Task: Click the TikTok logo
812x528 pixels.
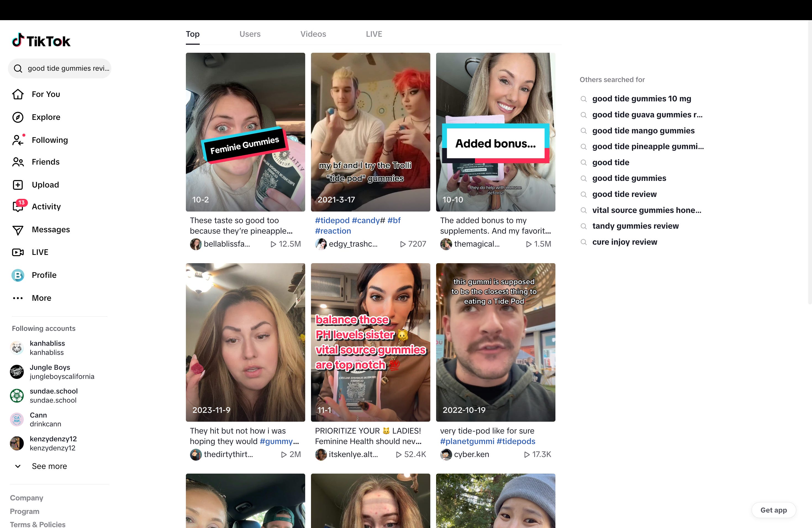Action: coord(41,41)
